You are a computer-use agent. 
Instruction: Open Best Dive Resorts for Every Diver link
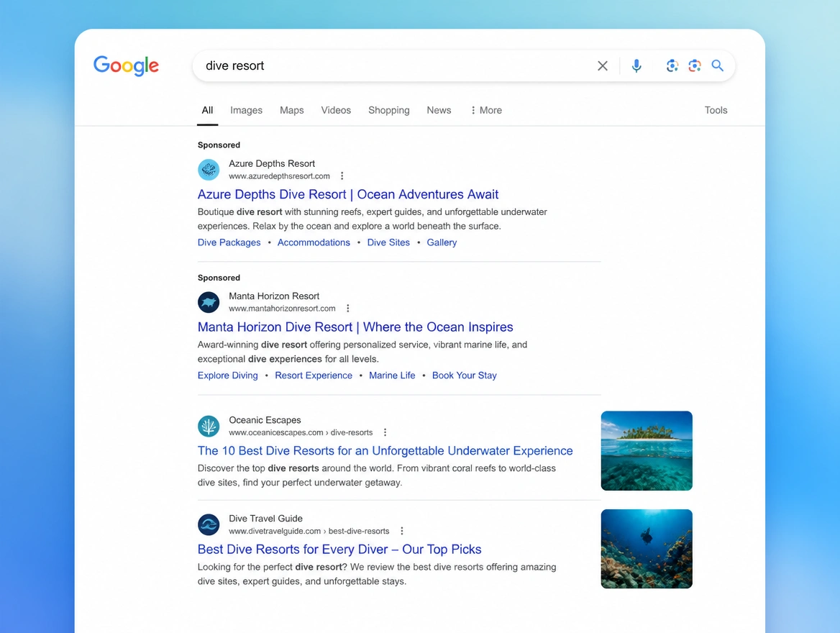pos(339,550)
